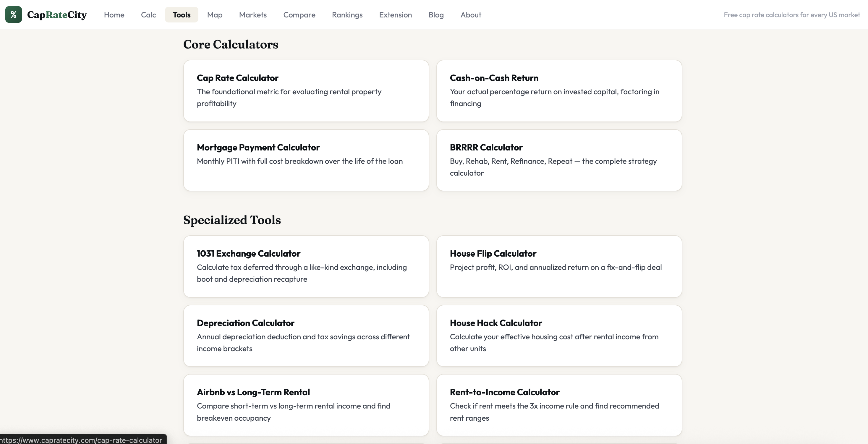Open the House Hack Calculator card
868x444 pixels.
point(559,336)
